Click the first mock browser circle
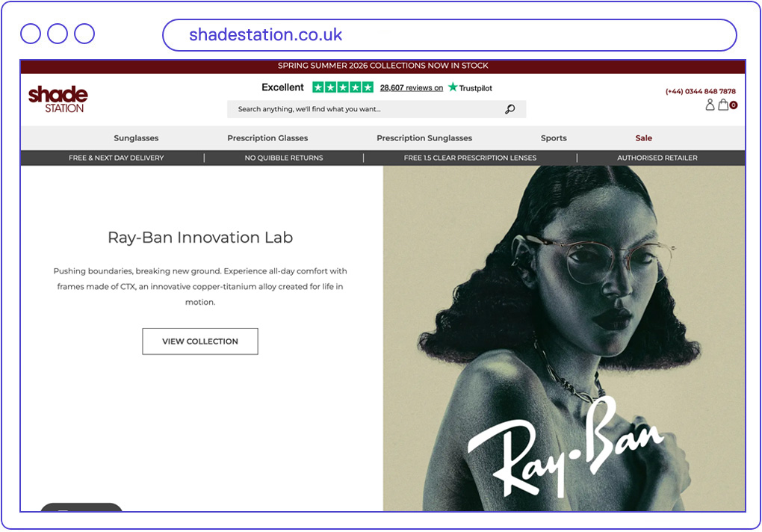 [31, 34]
